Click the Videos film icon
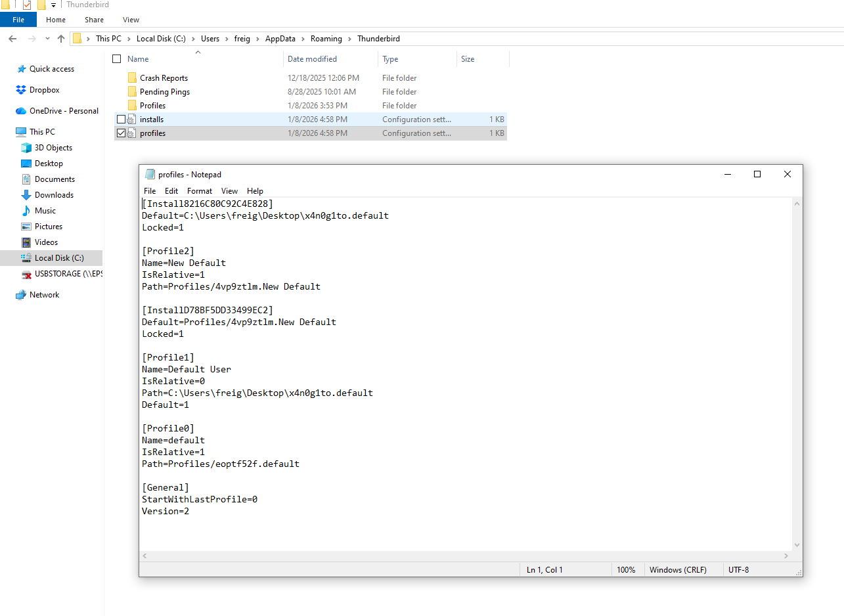 pos(26,242)
